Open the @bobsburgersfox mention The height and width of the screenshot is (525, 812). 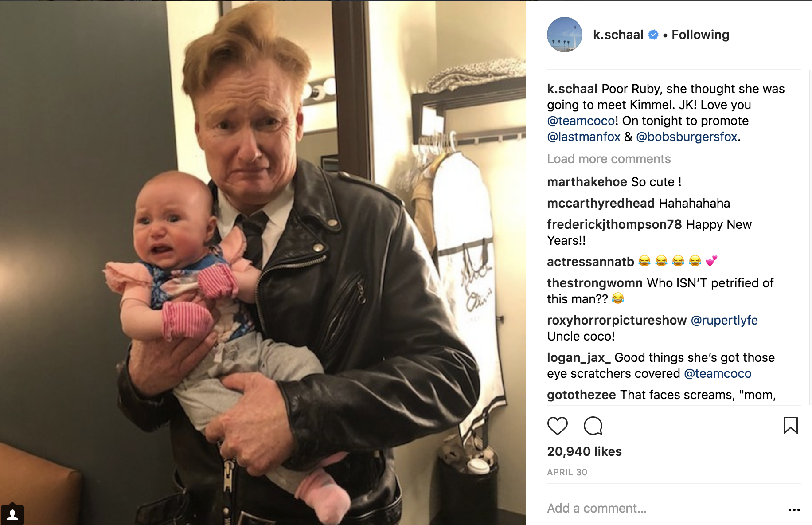pos(687,137)
